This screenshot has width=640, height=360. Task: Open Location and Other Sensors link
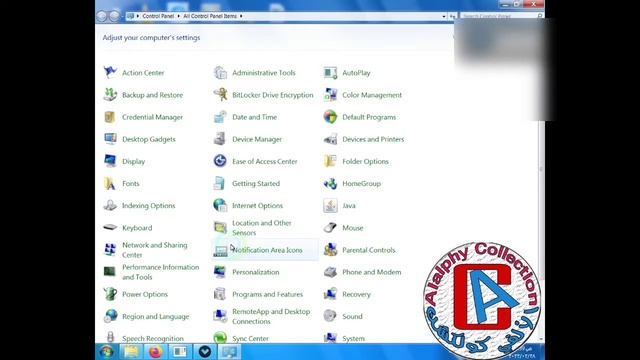pos(262,228)
